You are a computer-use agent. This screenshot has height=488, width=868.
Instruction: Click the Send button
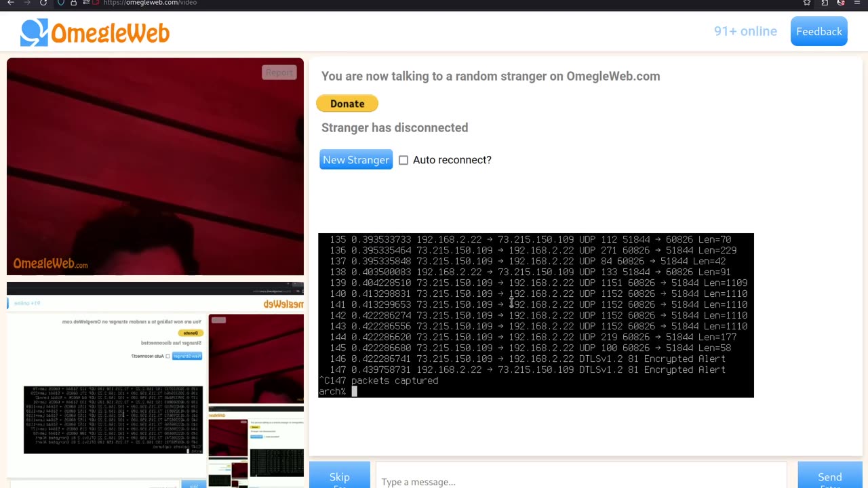click(830, 476)
